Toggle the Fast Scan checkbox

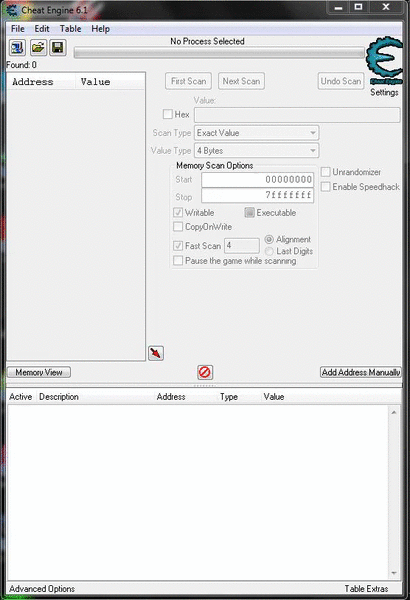(178, 246)
